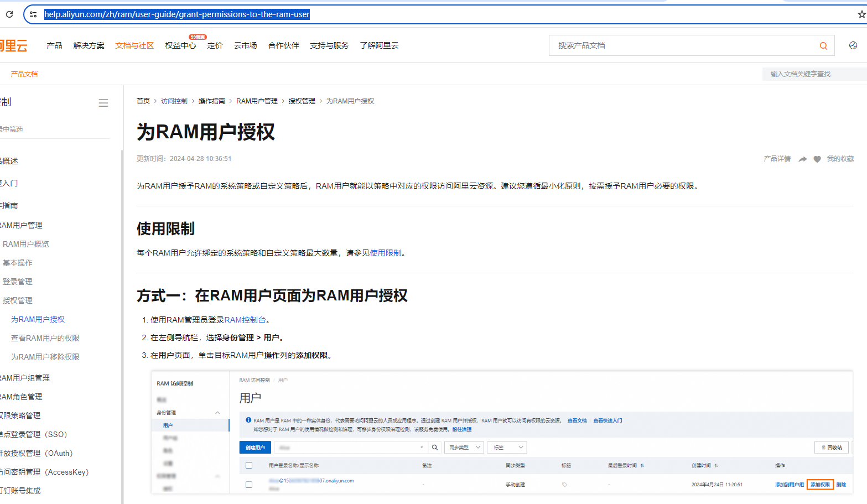Open the 定价 menu
Screen dimensions: 867x504
coord(215,45)
